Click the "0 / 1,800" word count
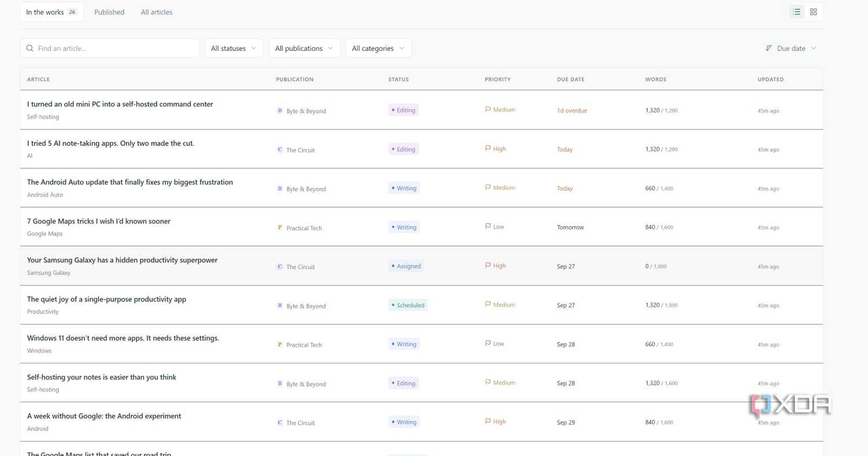 [x=656, y=267]
